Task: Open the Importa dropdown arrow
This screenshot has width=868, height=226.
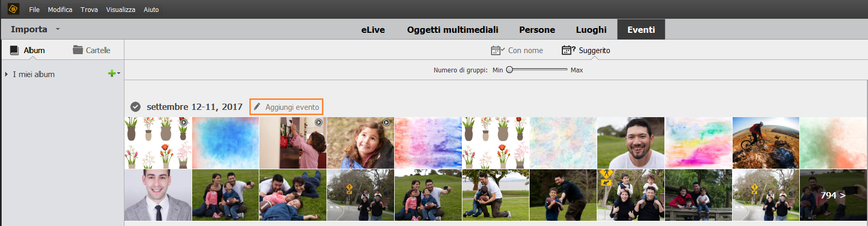Action: click(x=58, y=29)
